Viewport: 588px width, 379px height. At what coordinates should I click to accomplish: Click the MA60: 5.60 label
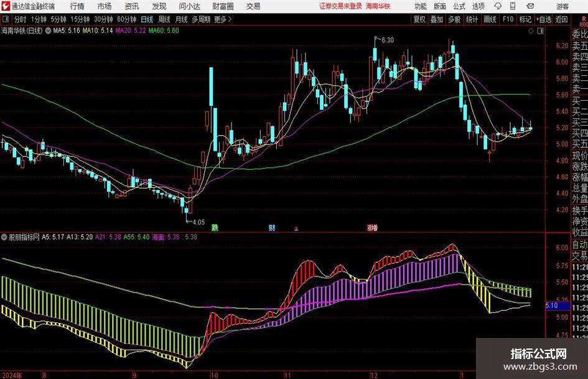(164, 30)
